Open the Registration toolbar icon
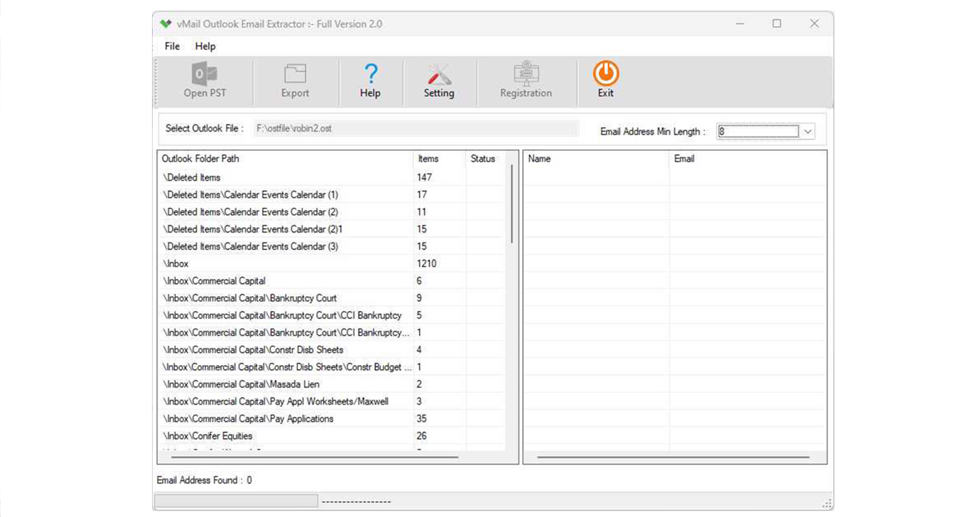 pos(525,81)
